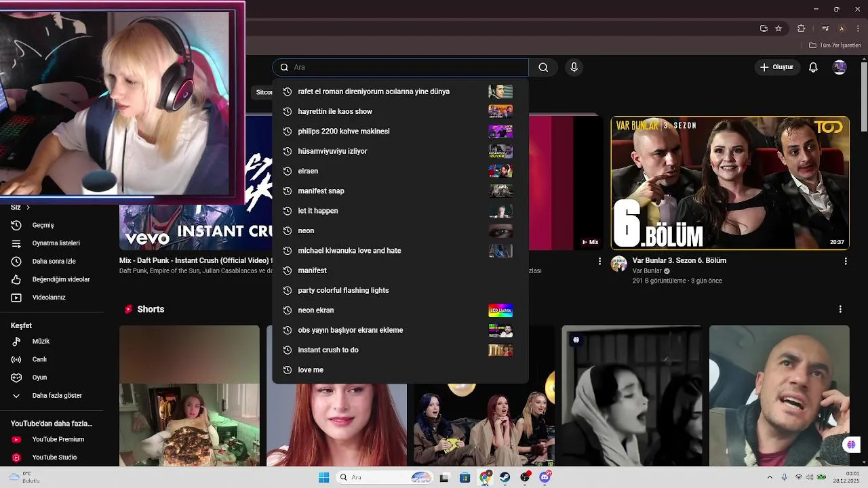Start voice search with the microphone icon

[x=574, y=67]
